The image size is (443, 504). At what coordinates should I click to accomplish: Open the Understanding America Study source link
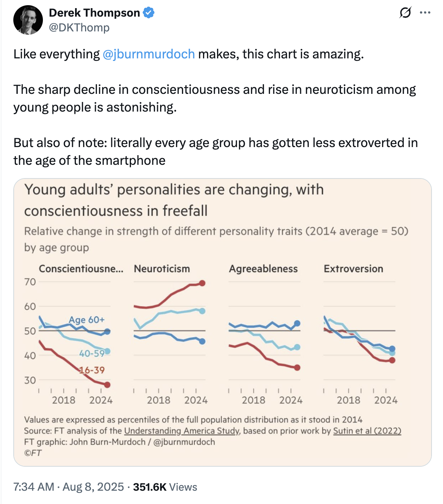point(182,431)
